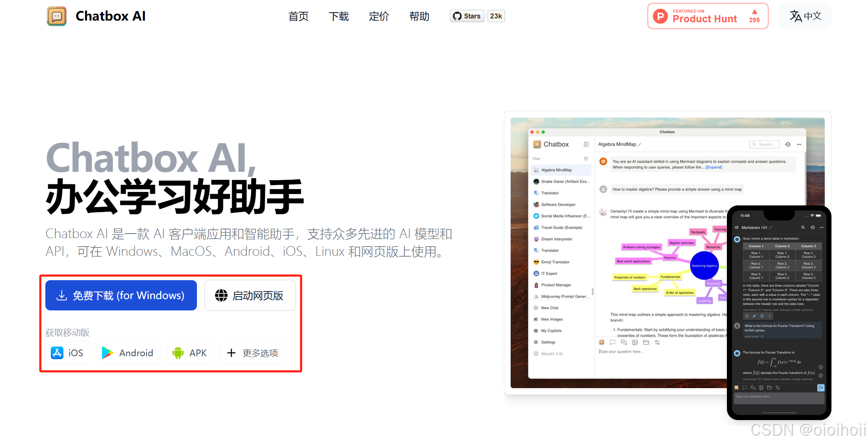Click 免费下载 (for Windows) button
Screen dimensions: 868x444
point(121,295)
